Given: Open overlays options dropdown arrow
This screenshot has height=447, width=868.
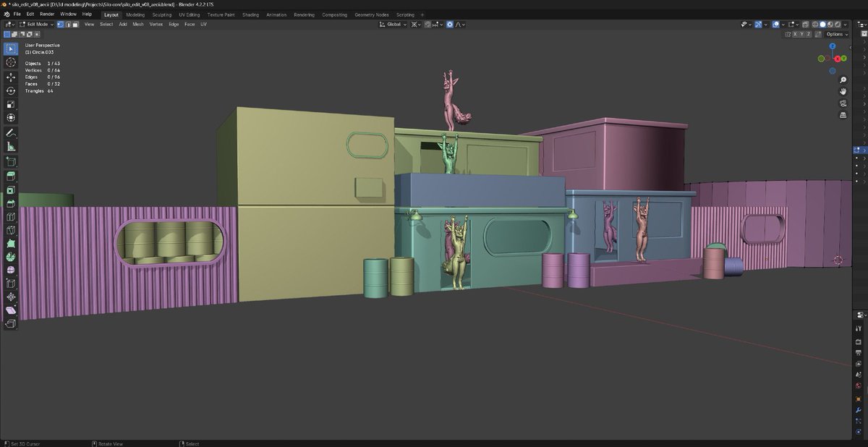Looking at the screenshot, I should [x=783, y=25].
